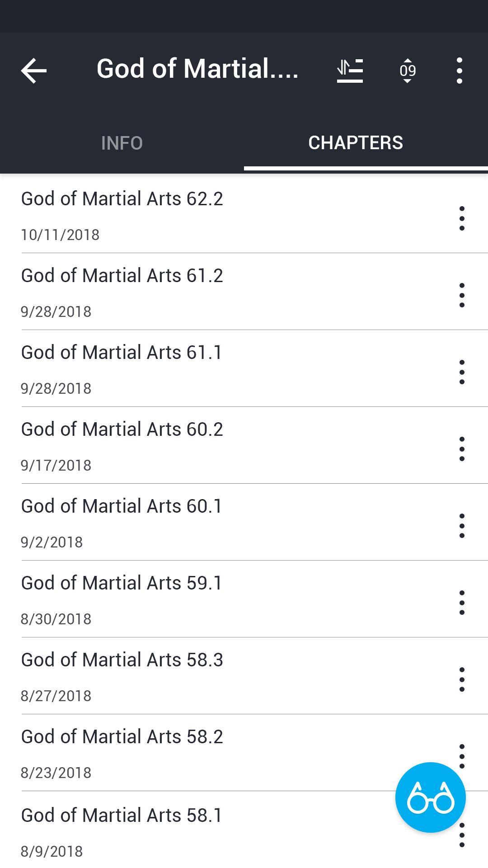
Task: Switch to the INFO tab
Action: click(x=122, y=143)
